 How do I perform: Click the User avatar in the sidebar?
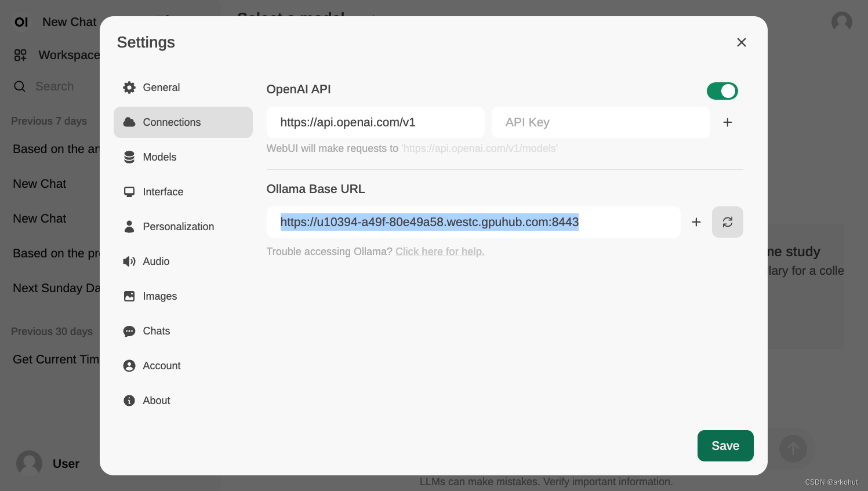(29, 464)
